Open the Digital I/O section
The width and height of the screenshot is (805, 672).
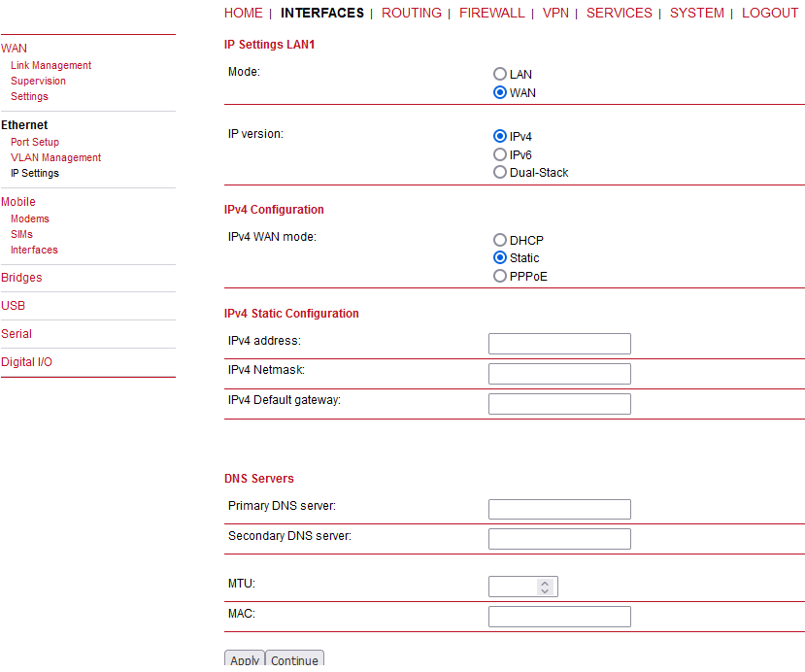pyautogui.click(x=26, y=362)
